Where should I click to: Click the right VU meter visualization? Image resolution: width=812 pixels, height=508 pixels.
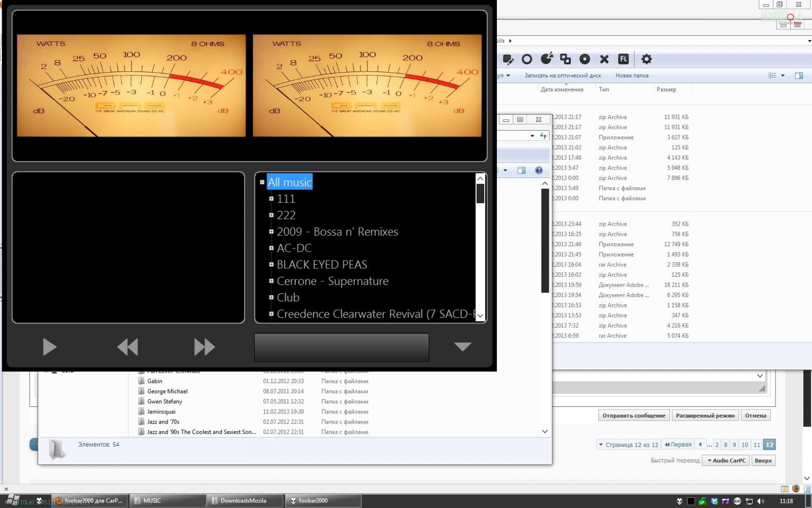click(367, 85)
